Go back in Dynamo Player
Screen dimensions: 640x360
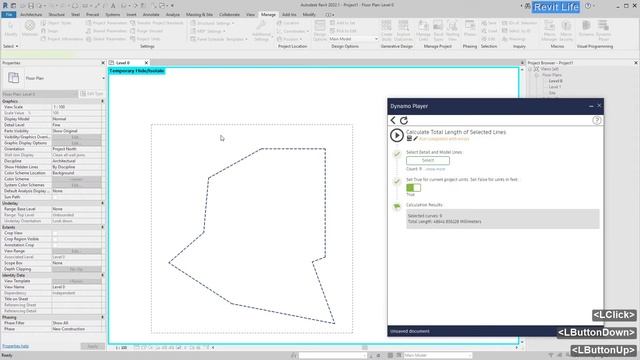pyautogui.click(x=393, y=120)
